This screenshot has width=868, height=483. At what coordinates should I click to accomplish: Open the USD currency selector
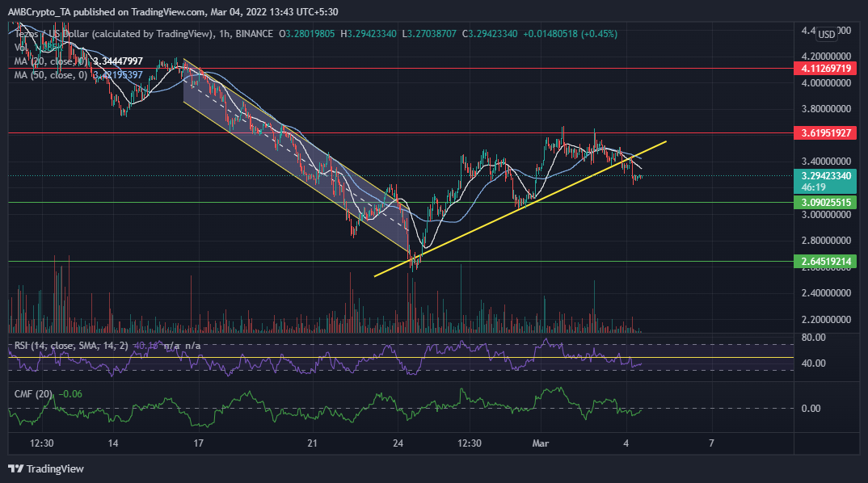pos(827,35)
